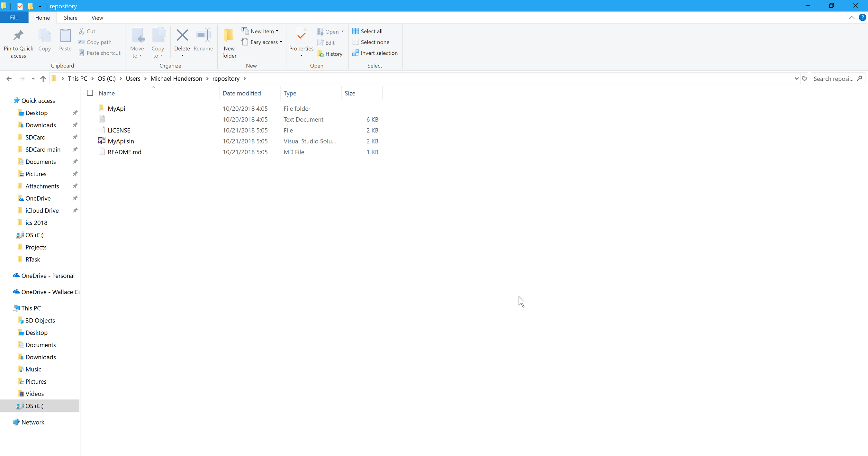
Task: Click the History icon in the Open group
Action: 330,54
